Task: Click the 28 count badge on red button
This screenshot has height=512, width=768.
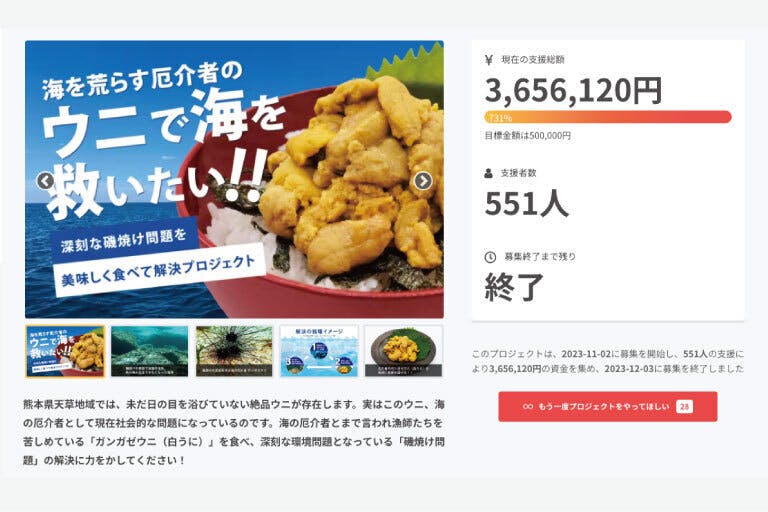Action: [684, 406]
